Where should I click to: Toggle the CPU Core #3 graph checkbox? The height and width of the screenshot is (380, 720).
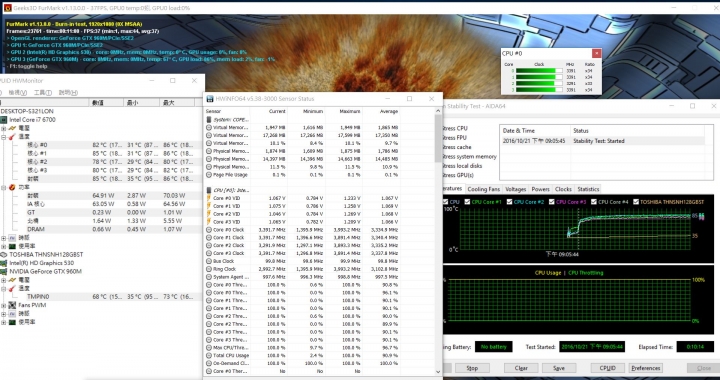coord(551,202)
